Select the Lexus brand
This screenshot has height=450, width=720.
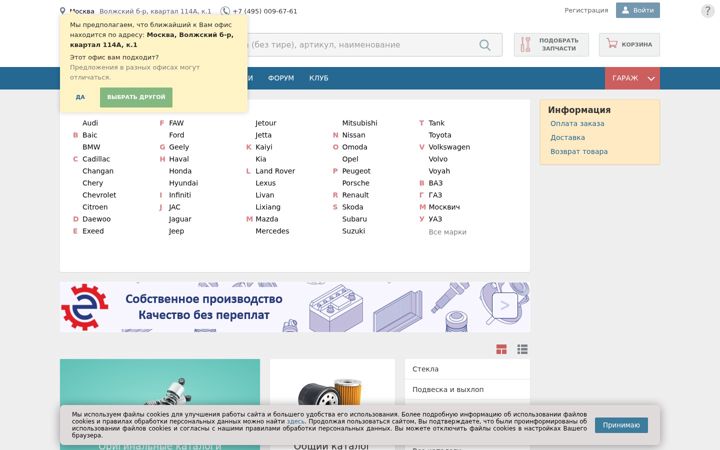pos(265,183)
